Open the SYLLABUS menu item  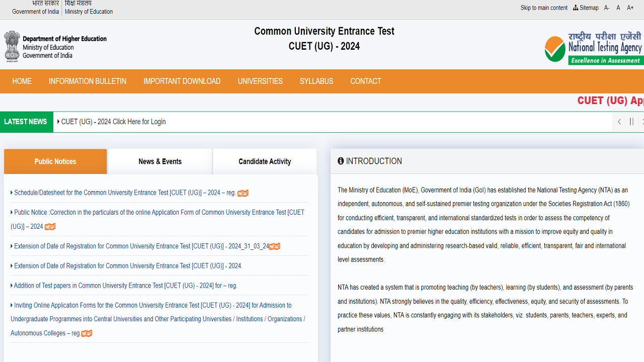pyautogui.click(x=316, y=81)
